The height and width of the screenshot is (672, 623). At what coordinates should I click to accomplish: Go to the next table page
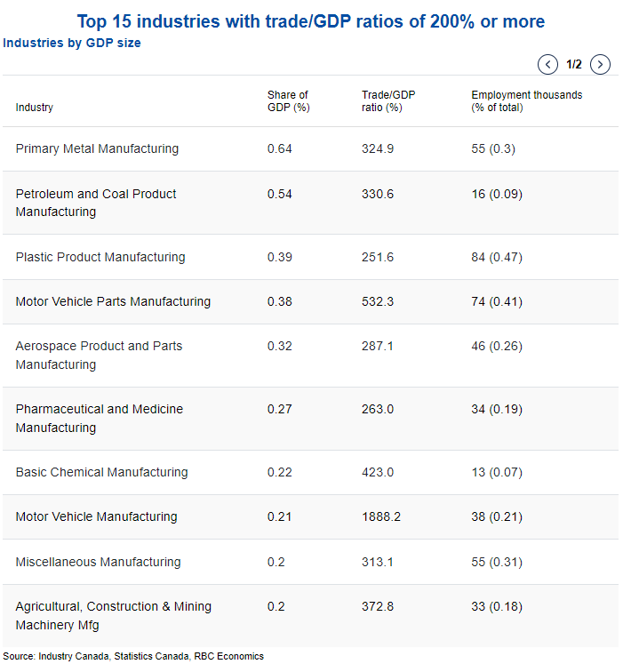point(601,64)
